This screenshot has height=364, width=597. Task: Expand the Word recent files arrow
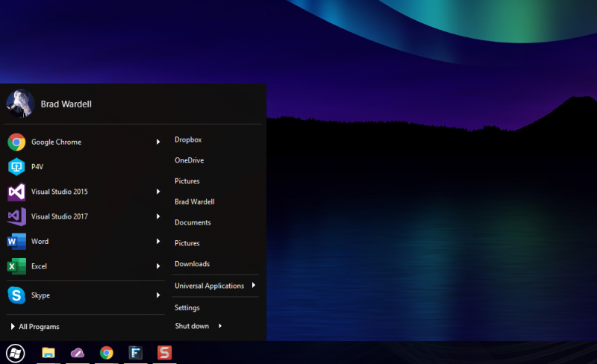158,242
